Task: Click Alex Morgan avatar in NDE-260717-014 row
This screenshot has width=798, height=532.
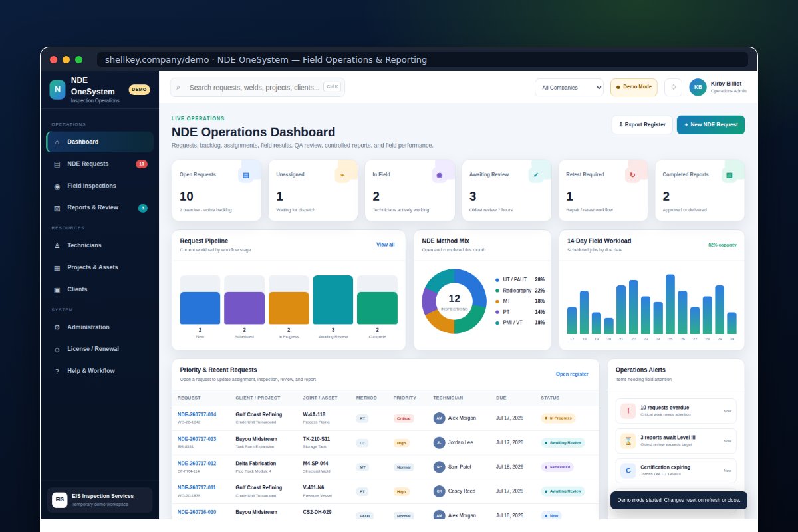Action: click(439, 418)
